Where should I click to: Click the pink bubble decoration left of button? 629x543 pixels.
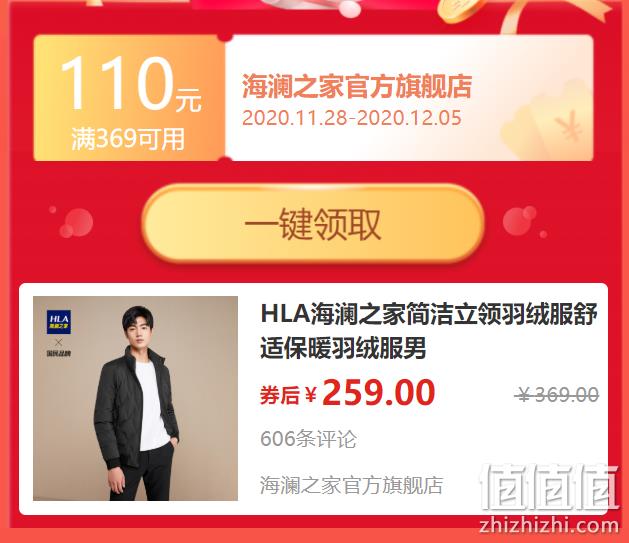click(x=74, y=222)
